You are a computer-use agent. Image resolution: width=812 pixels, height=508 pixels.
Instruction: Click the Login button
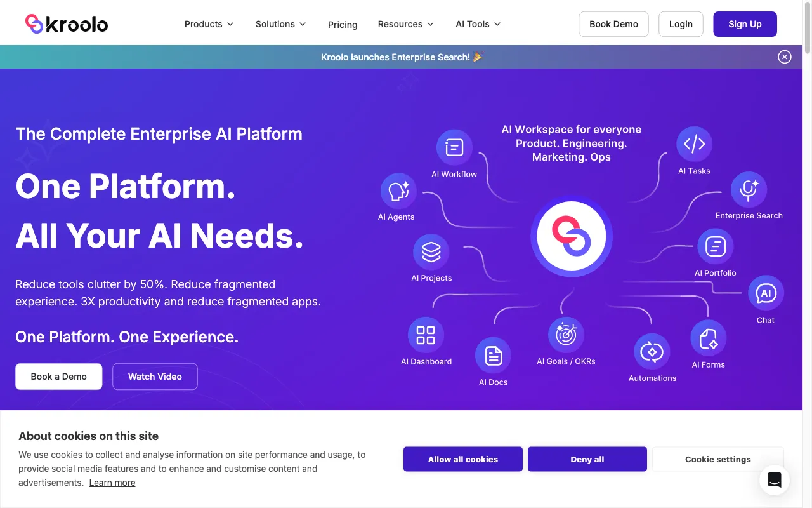click(681, 24)
